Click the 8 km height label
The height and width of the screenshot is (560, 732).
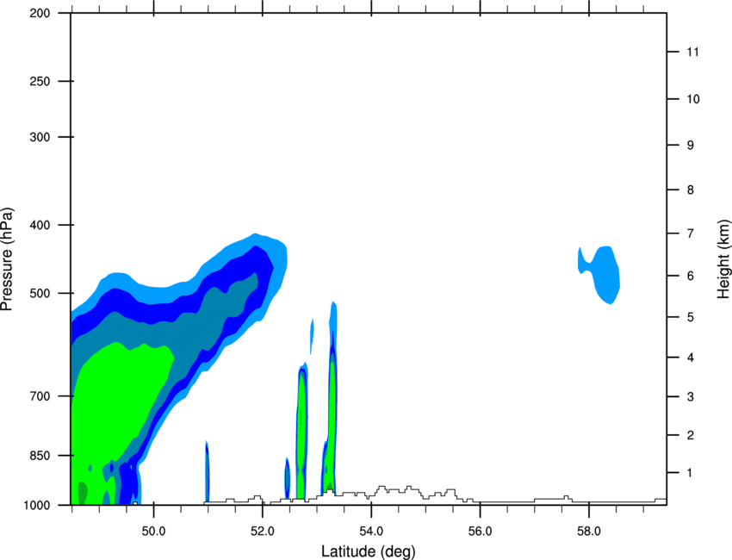pos(691,190)
